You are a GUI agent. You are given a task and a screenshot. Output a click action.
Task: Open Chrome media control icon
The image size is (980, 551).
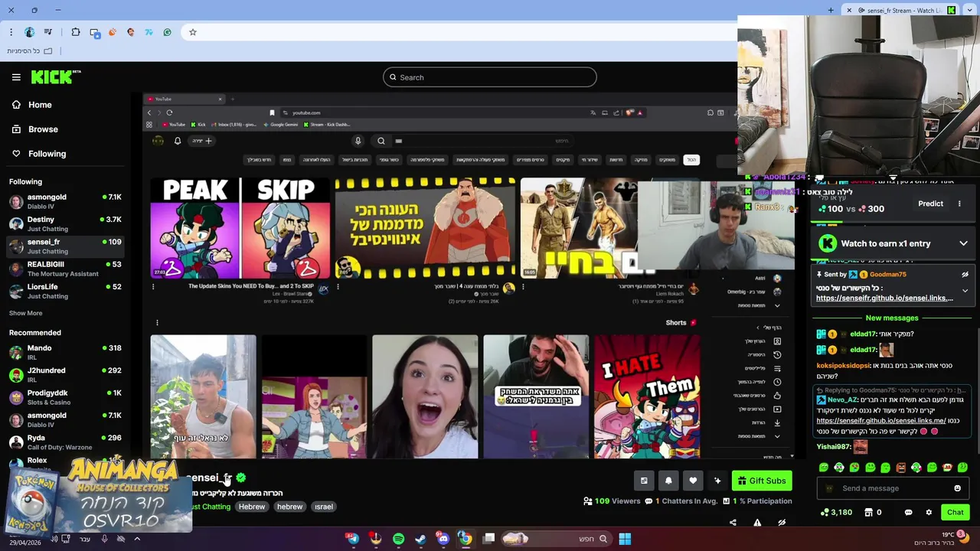(48, 32)
